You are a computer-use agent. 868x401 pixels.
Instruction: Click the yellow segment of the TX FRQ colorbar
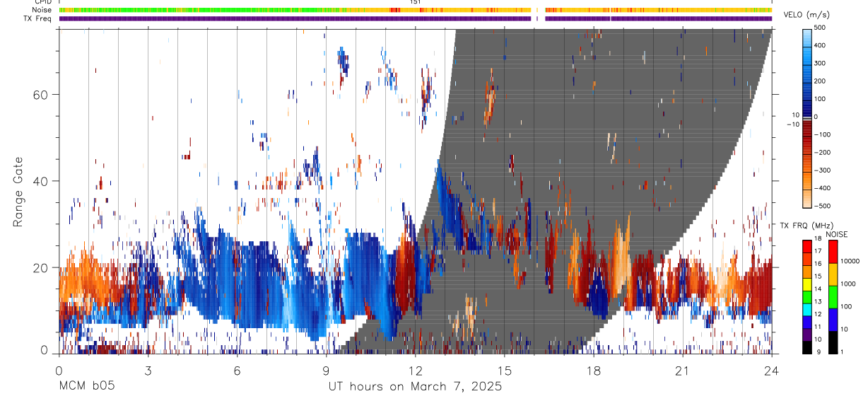[807, 284]
